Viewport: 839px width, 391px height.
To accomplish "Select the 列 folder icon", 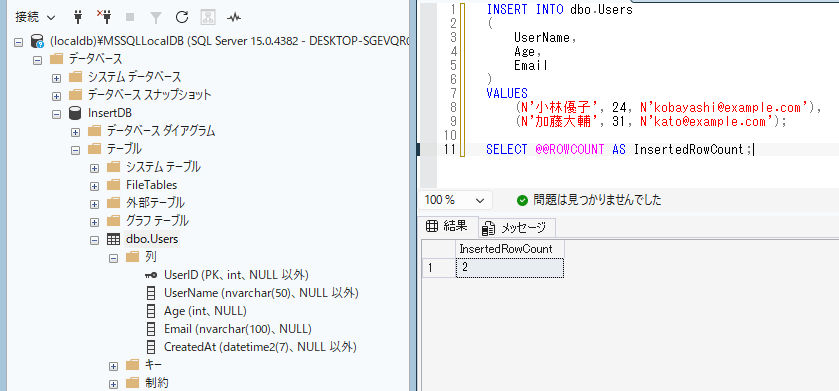I will click(133, 257).
